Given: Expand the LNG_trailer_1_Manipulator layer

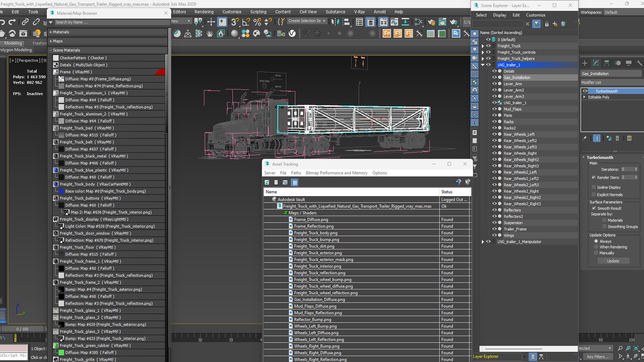Looking at the screenshot, I should (483, 242).
